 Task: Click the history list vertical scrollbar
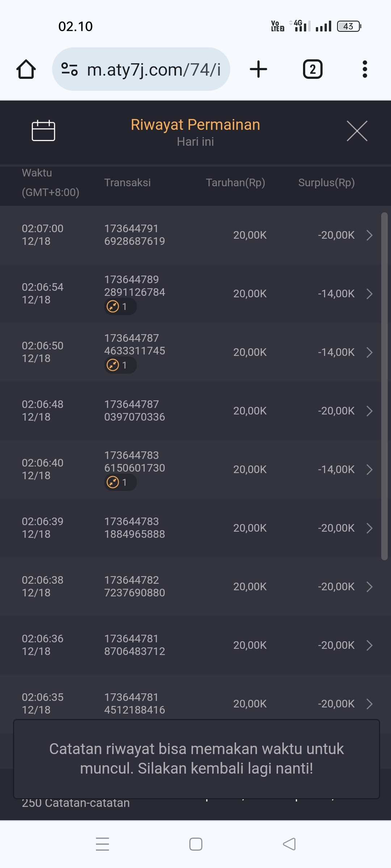pyautogui.click(x=384, y=386)
